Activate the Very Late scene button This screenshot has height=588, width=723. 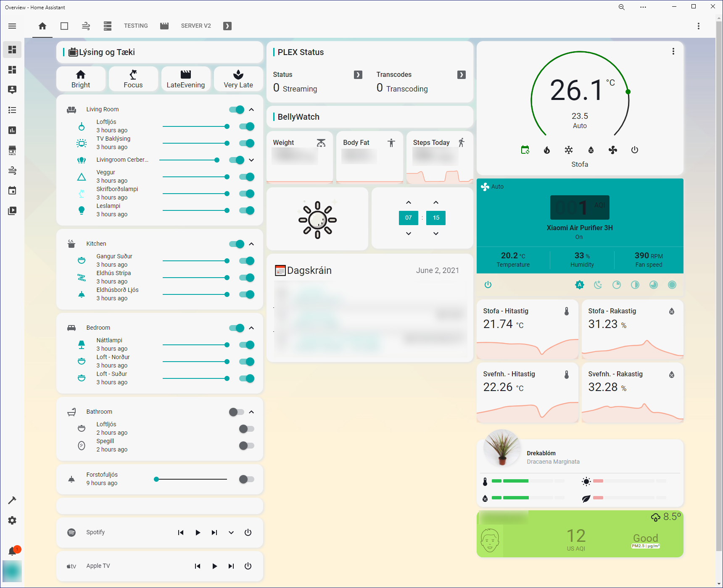pyautogui.click(x=238, y=79)
